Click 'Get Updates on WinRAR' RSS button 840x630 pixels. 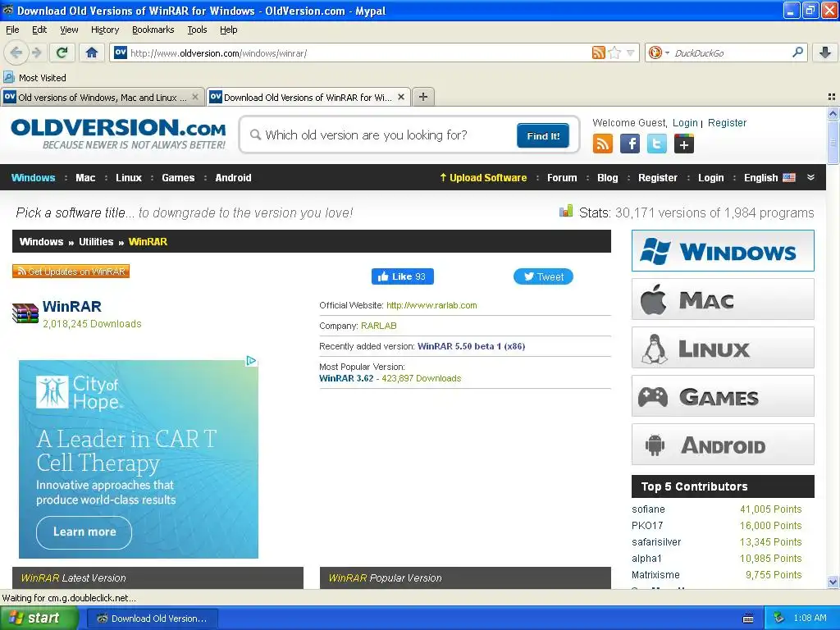tap(71, 272)
